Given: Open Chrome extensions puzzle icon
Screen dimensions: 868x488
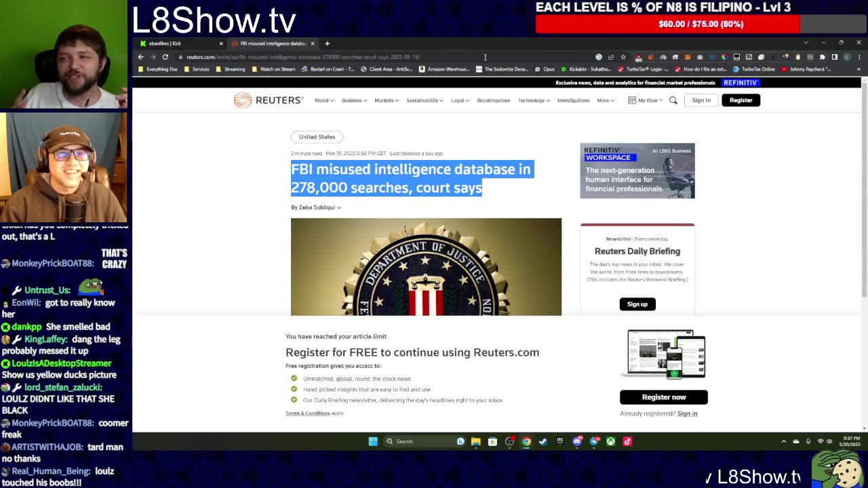Looking at the screenshot, I should click(823, 57).
